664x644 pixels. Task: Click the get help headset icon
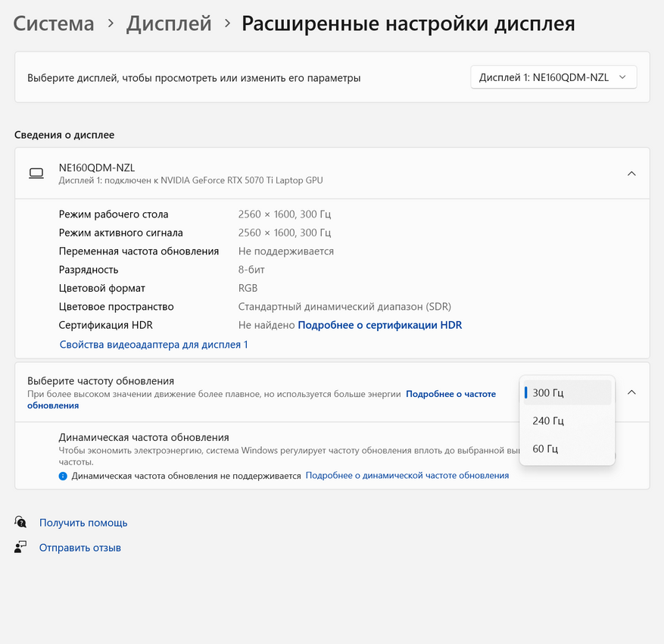20,522
